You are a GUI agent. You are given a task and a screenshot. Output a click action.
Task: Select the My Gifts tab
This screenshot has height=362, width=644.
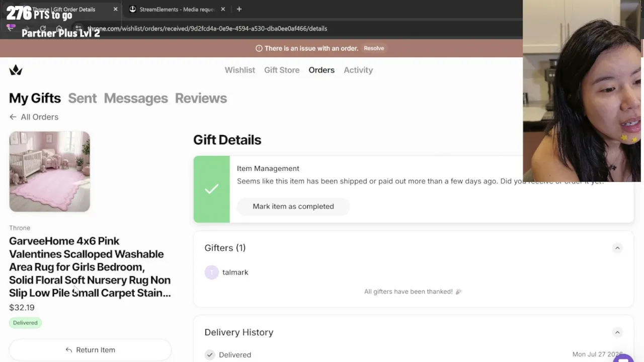(x=35, y=98)
